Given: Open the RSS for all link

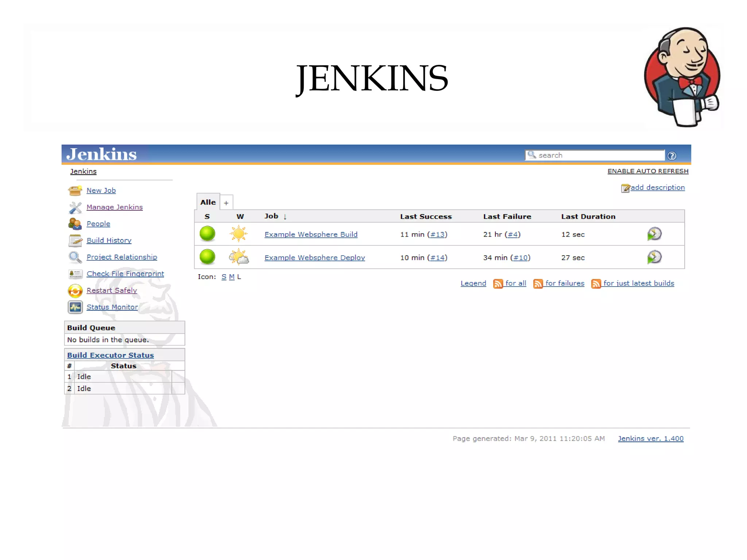Looking at the screenshot, I should coord(516,283).
